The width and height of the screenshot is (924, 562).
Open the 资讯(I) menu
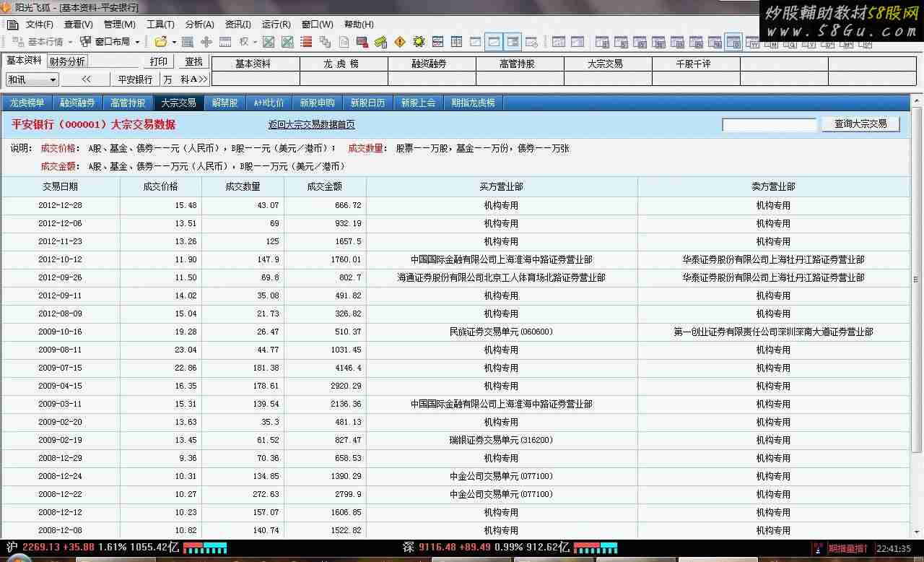238,25
